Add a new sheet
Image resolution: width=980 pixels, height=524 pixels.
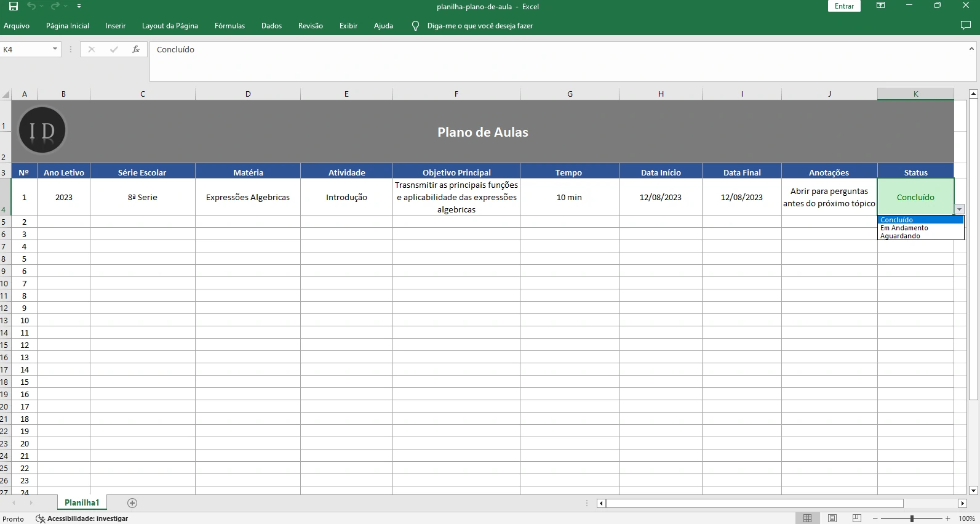[x=132, y=503]
